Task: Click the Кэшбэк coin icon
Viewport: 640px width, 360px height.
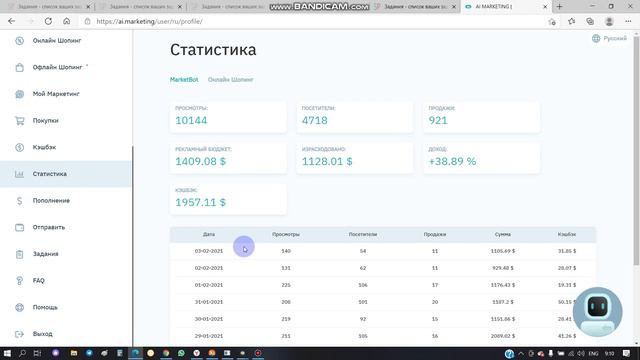Action: coord(19,147)
